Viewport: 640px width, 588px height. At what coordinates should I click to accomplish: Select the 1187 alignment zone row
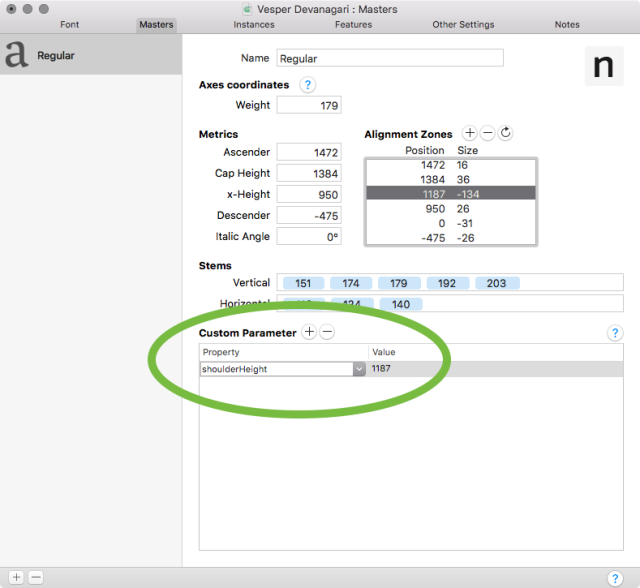pos(451,194)
